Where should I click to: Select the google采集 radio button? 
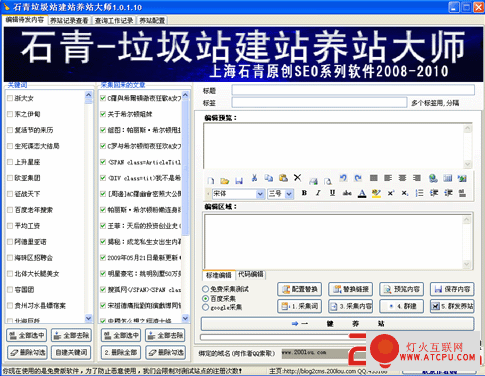tap(206, 307)
